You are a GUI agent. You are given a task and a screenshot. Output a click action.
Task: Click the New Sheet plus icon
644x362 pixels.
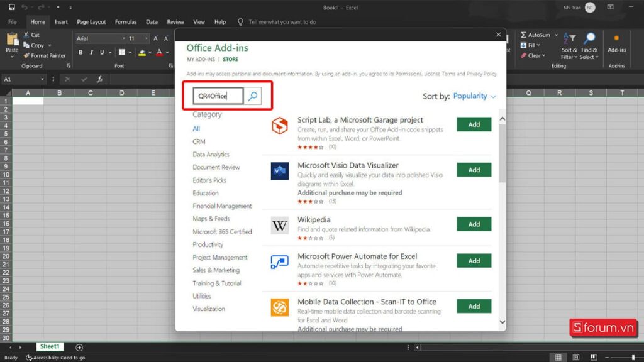79,347
